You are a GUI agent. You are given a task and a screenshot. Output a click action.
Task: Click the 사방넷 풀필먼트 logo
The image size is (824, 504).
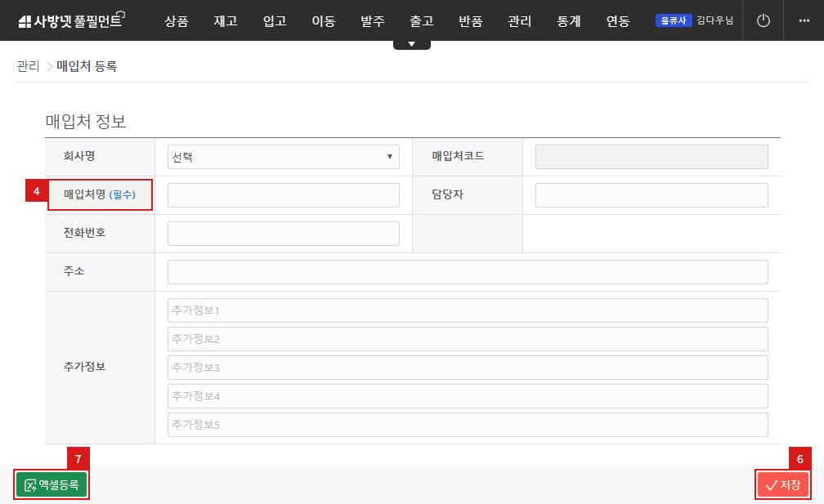[x=70, y=21]
